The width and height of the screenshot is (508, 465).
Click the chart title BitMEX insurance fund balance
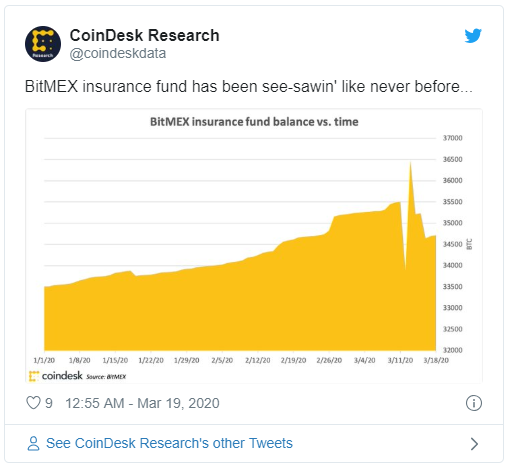254,122
